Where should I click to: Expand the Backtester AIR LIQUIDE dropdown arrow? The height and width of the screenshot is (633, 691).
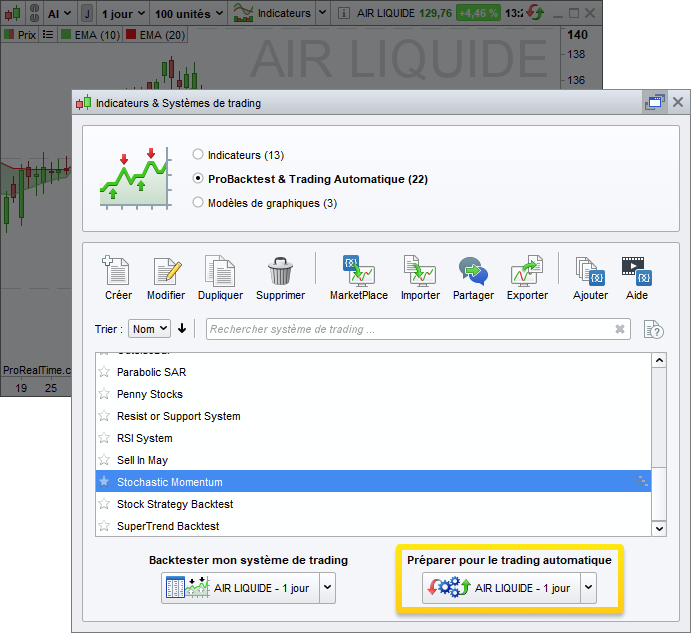[327, 588]
